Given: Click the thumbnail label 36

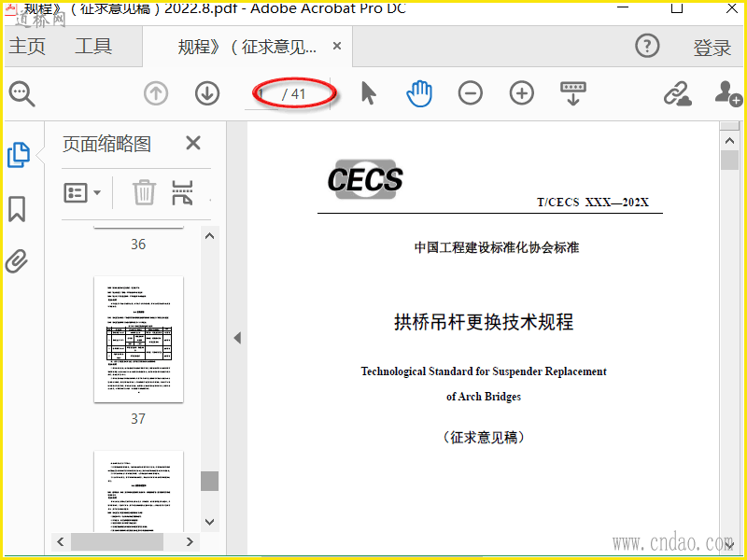Looking at the screenshot, I should [x=138, y=245].
